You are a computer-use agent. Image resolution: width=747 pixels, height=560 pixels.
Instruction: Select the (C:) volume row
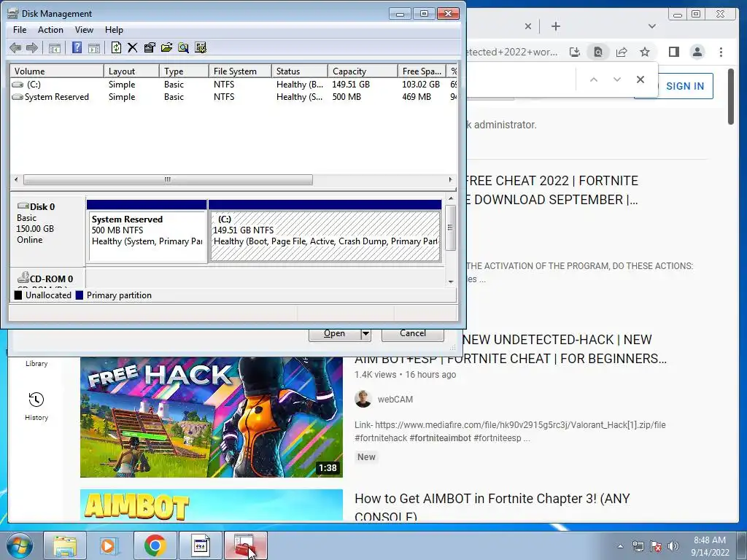point(233,85)
